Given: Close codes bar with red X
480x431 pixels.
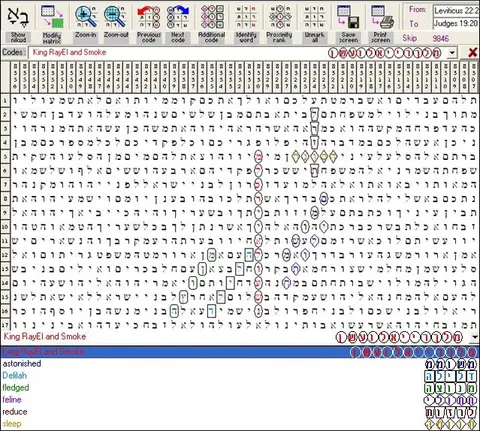Looking at the screenshot, I should (472, 53).
